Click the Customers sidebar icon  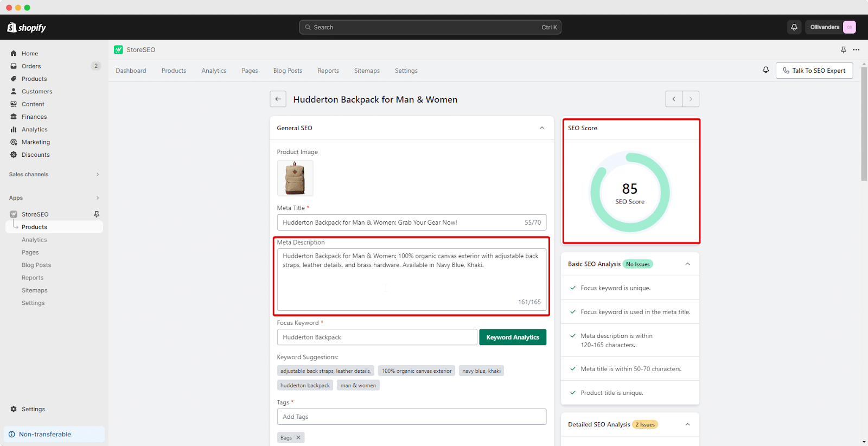click(x=14, y=92)
